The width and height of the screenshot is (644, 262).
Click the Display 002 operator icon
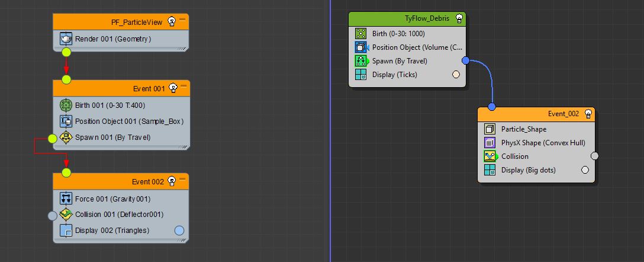coord(66,231)
